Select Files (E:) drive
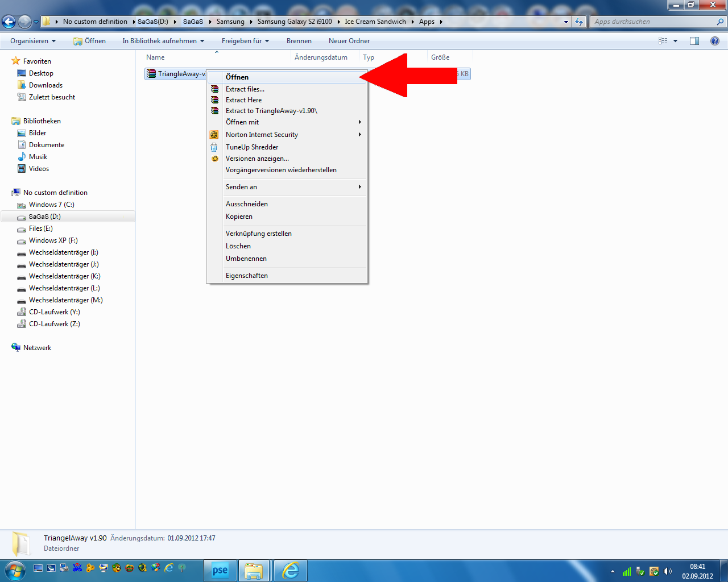The height and width of the screenshot is (582, 728). [40, 228]
